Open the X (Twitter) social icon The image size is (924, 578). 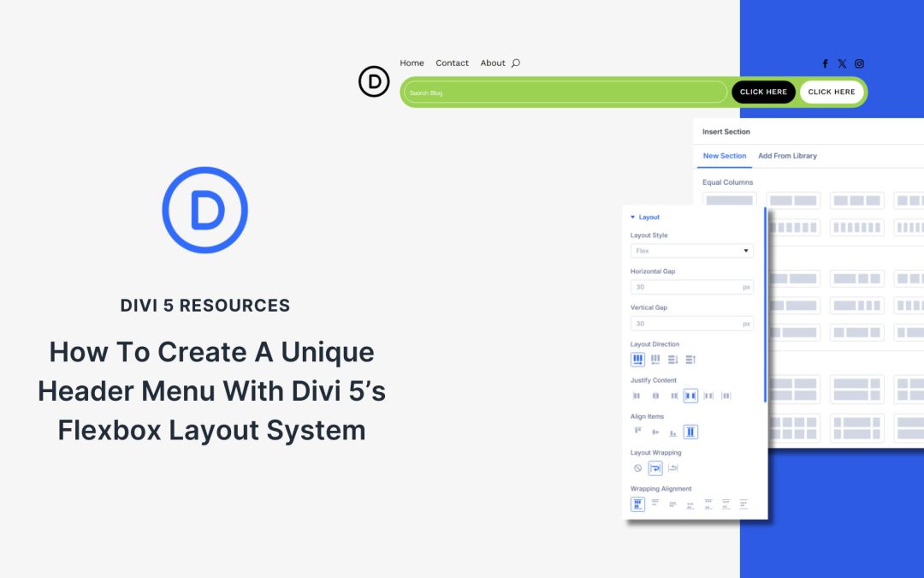[x=842, y=63]
